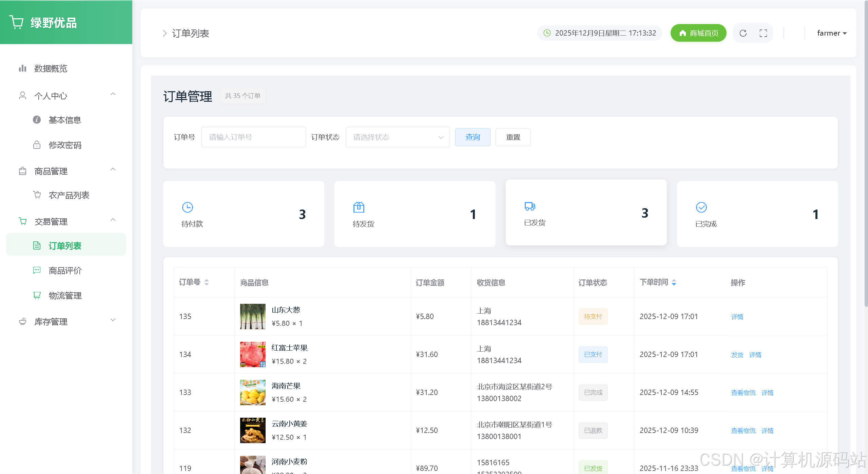Sort table by 订单号 column
This screenshot has height=474, width=868.
tap(206, 282)
